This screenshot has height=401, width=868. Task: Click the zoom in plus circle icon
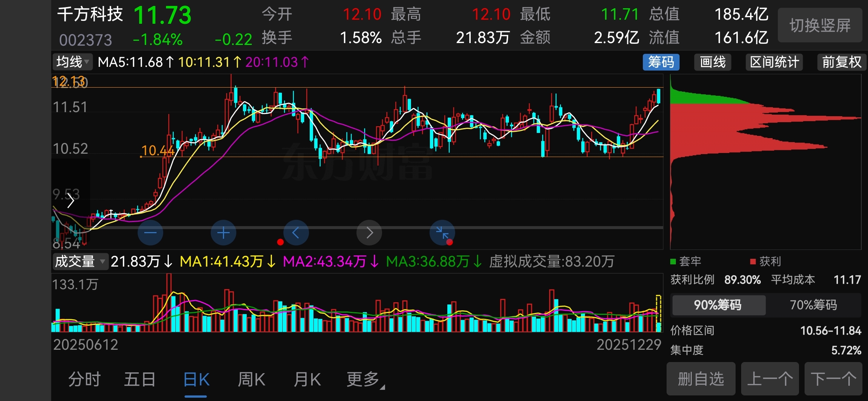(223, 233)
